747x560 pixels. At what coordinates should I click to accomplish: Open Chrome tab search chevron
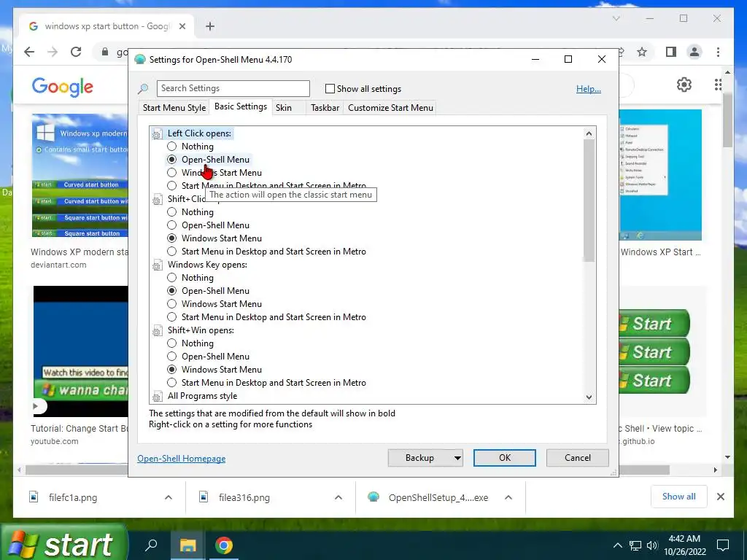coord(616,18)
